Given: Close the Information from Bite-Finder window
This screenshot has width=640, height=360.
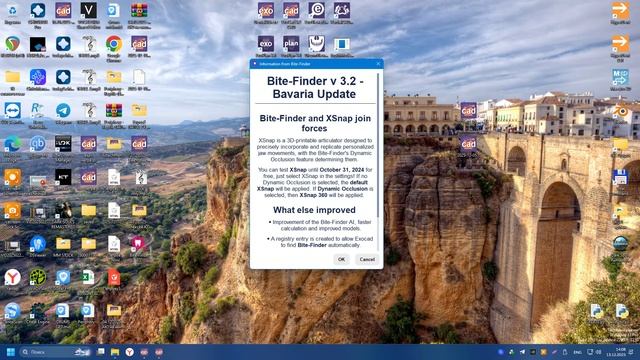Looking at the screenshot, I should 378,64.
